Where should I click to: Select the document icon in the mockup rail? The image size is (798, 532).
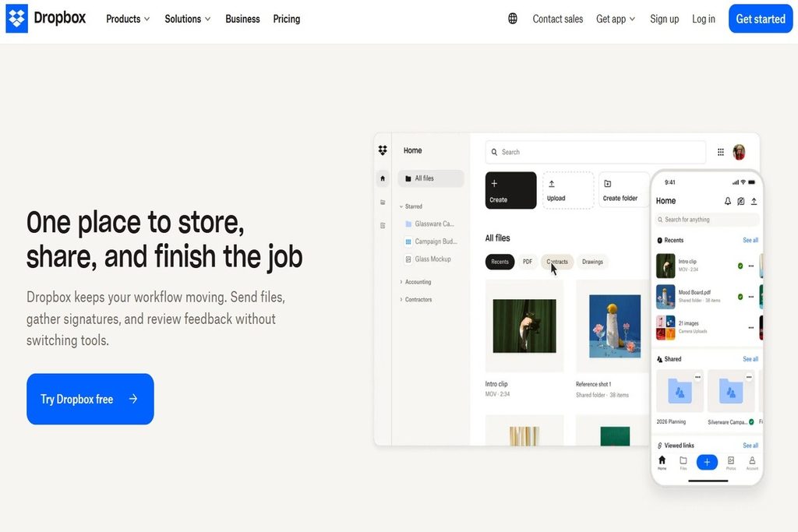pyautogui.click(x=383, y=225)
